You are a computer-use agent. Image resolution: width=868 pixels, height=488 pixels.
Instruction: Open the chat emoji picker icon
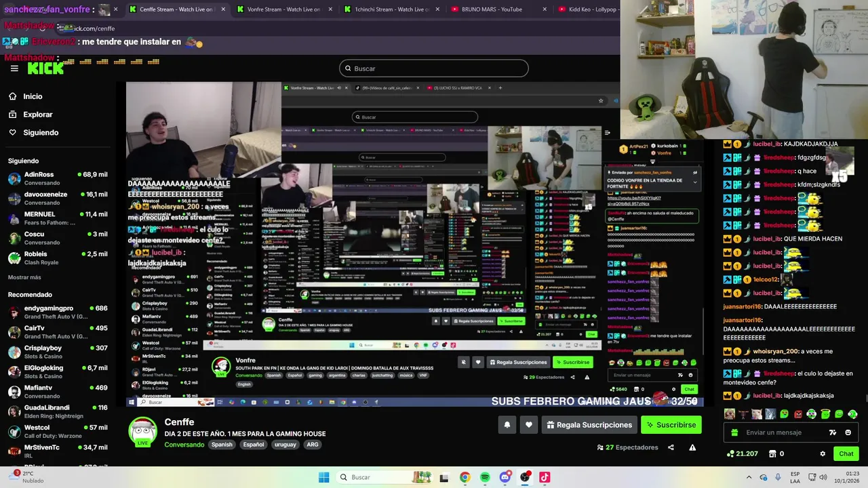(848, 432)
